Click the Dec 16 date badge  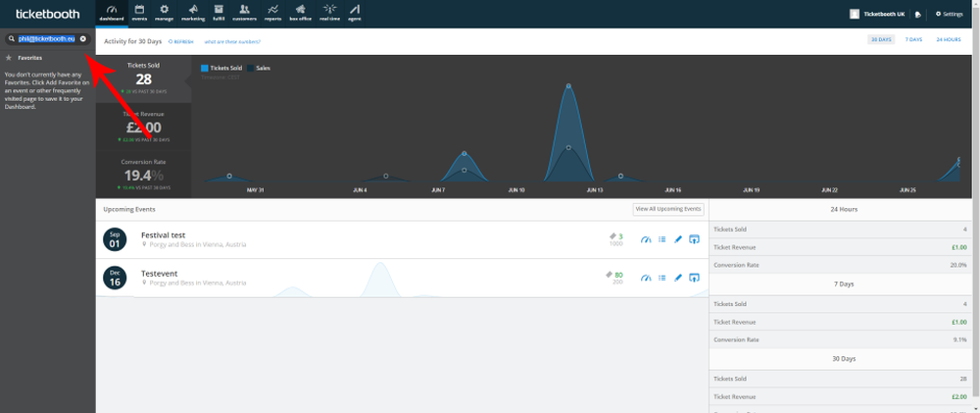pos(115,278)
